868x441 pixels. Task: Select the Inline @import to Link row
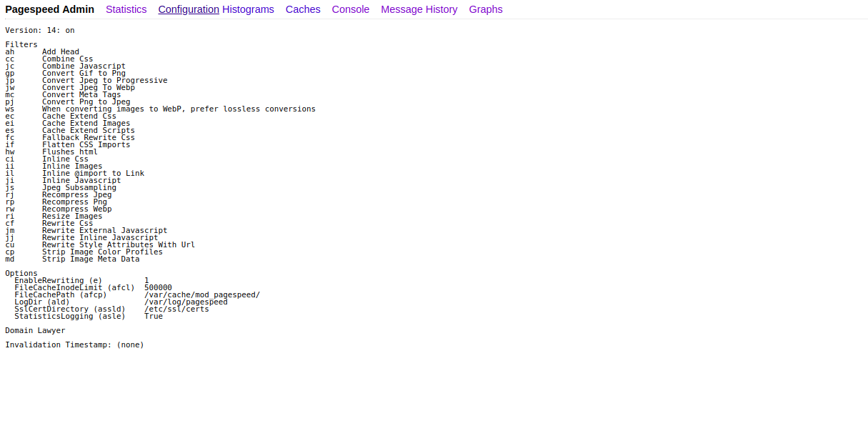click(x=75, y=173)
